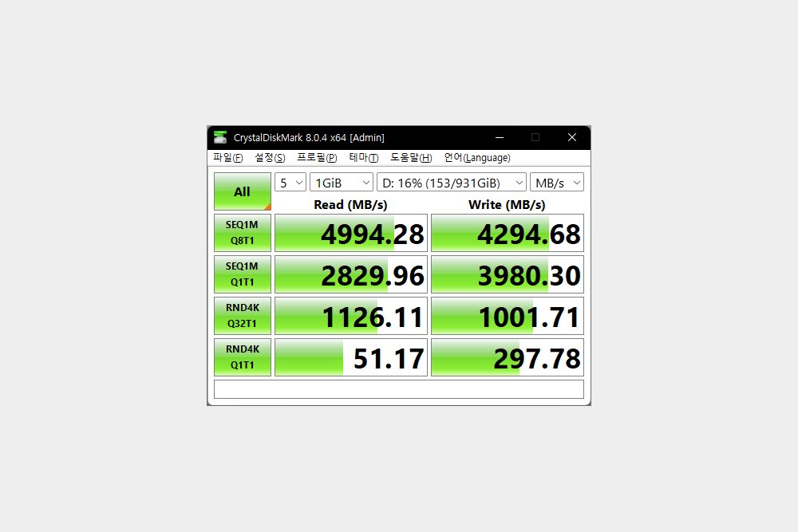Select the 4294.68 write result
The height and width of the screenshot is (532, 798).
pos(508,233)
